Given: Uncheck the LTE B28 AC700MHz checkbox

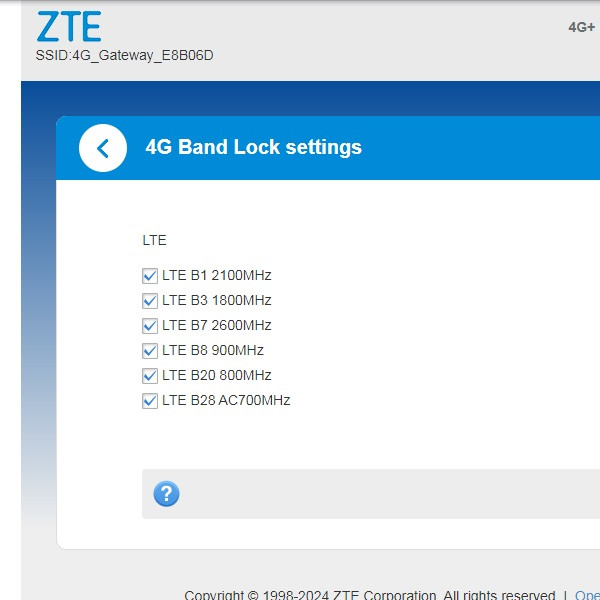Looking at the screenshot, I should click(x=150, y=401).
